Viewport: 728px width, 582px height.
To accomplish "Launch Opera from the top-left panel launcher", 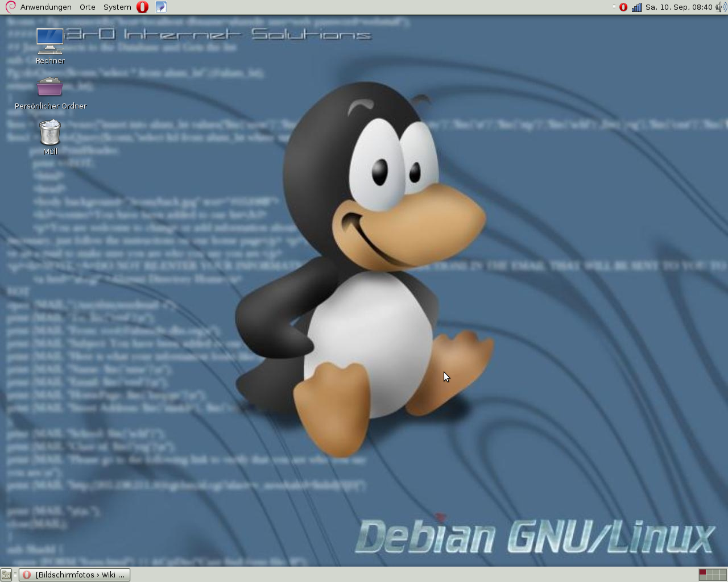I will [143, 7].
